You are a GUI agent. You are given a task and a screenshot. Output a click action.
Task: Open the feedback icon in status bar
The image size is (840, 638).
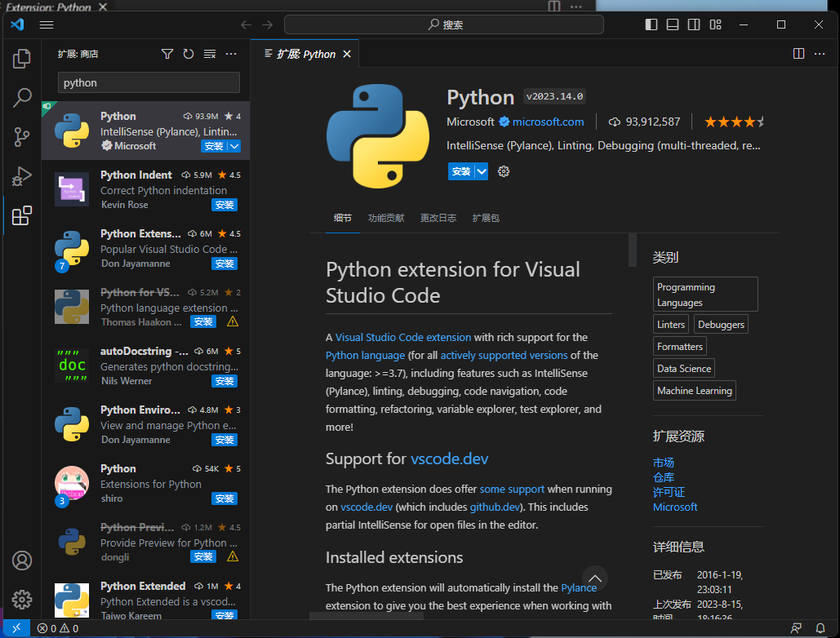pyautogui.click(x=796, y=628)
